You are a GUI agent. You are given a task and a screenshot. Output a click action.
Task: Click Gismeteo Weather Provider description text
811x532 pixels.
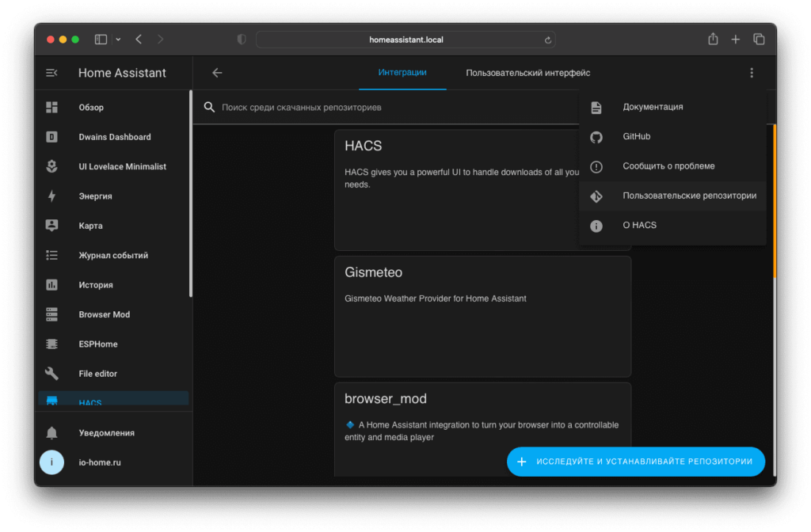coord(436,298)
